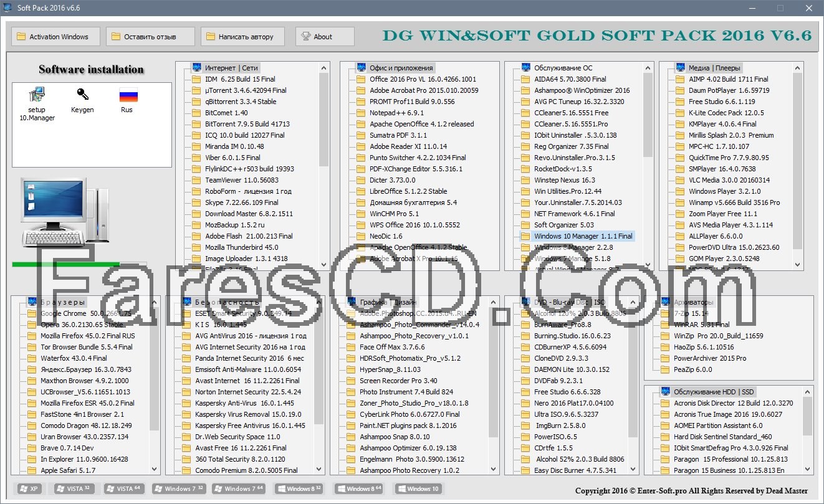The width and height of the screenshot is (824, 504).
Task: Select the Windows 7 32 OS badge
Action: click(x=180, y=488)
